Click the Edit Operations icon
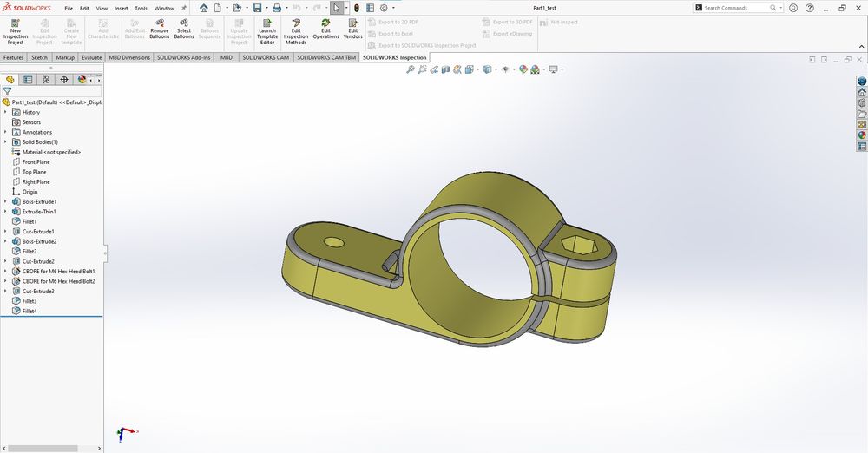 325,23
